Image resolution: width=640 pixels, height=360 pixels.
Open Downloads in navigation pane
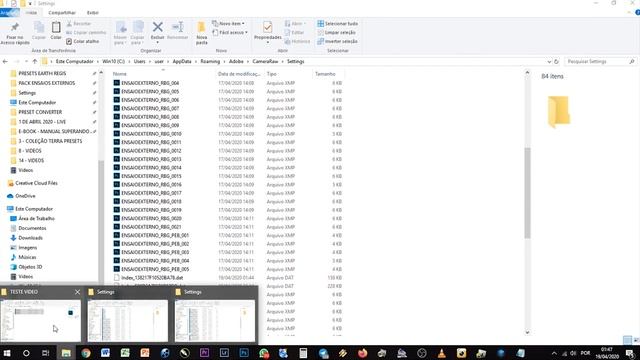pyautogui.click(x=30, y=238)
